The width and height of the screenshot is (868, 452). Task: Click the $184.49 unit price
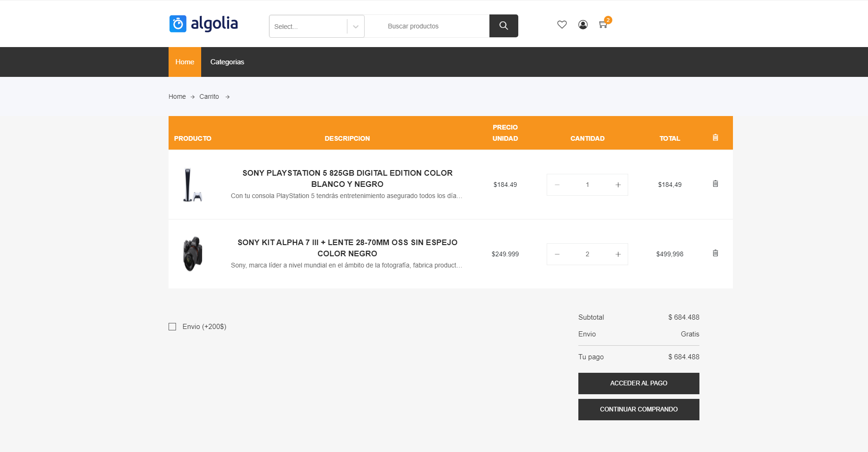[505, 185]
